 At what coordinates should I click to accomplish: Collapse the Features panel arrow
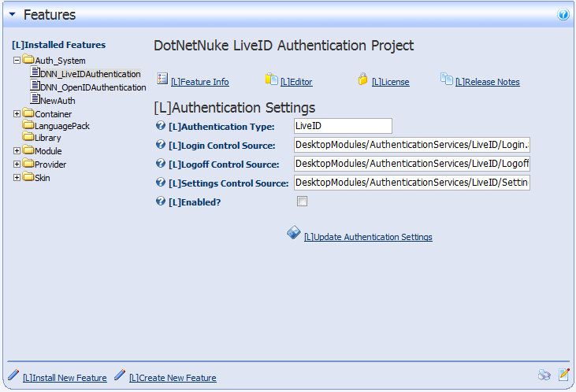tap(12, 14)
